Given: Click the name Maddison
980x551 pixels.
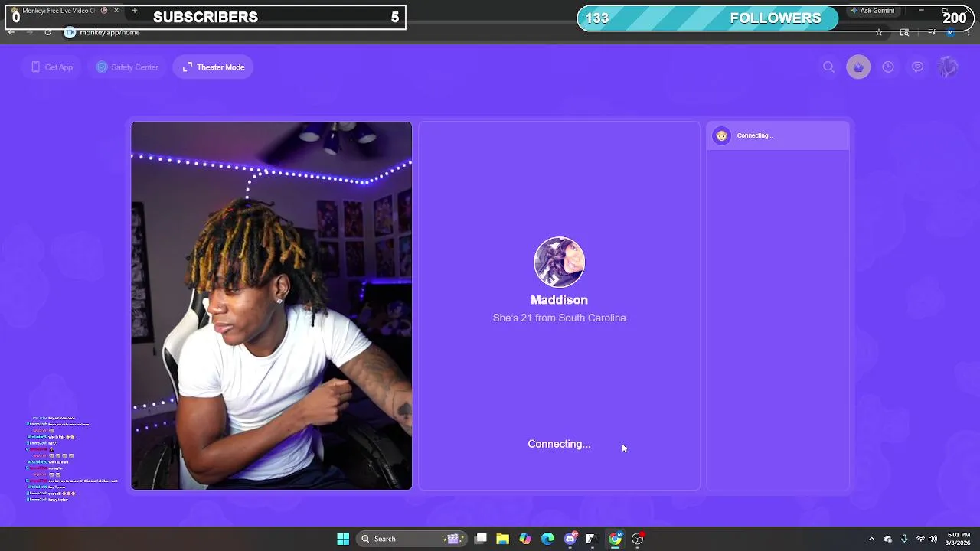Looking at the screenshot, I should click(x=559, y=300).
